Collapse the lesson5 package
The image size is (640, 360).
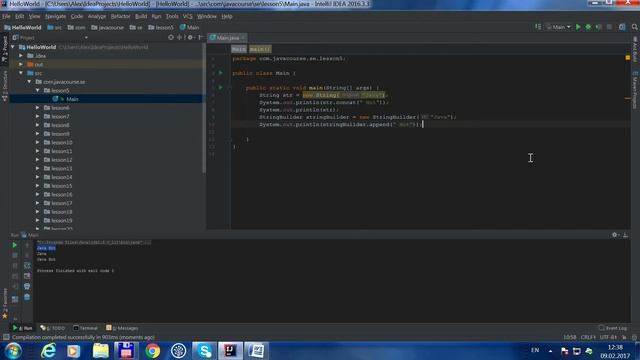point(38,90)
